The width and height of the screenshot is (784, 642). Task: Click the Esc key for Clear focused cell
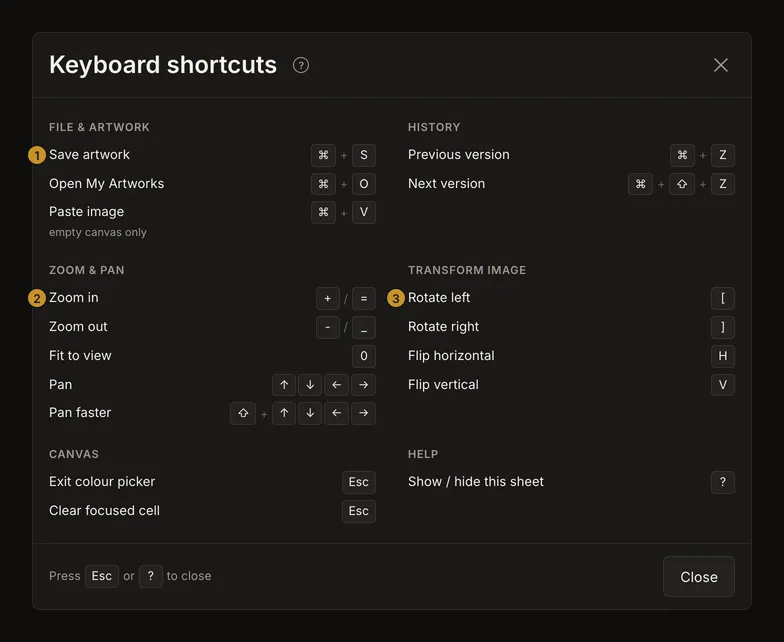point(358,511)
